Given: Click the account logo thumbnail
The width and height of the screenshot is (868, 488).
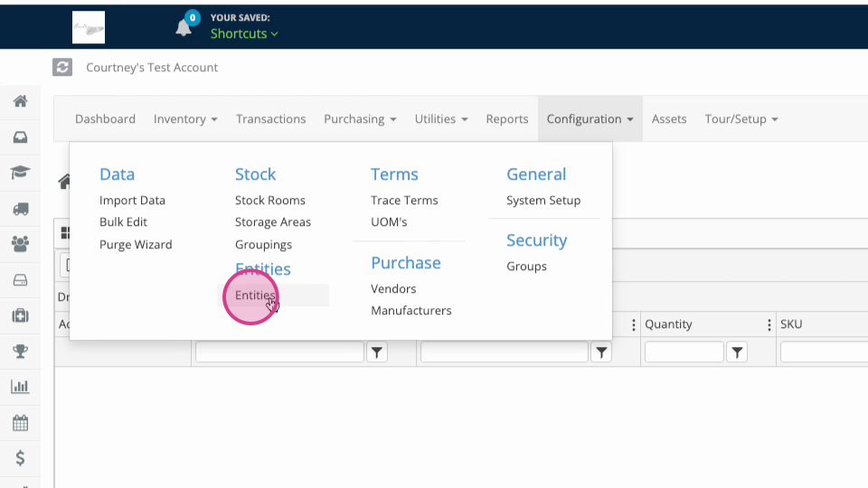Looking at the screenshot, I should coord(89,27).
